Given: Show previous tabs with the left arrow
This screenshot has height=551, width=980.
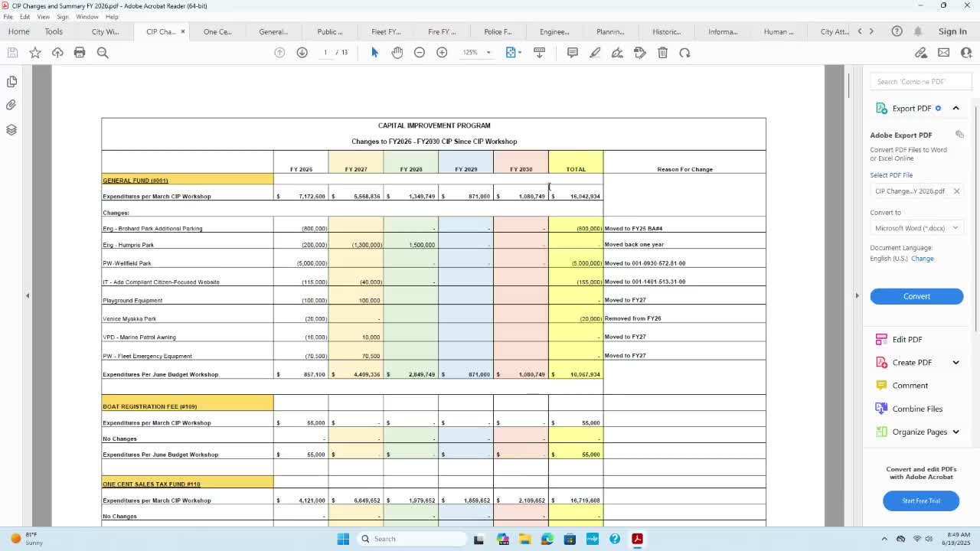Looking at the screenshot, I should tap(860, 31).
